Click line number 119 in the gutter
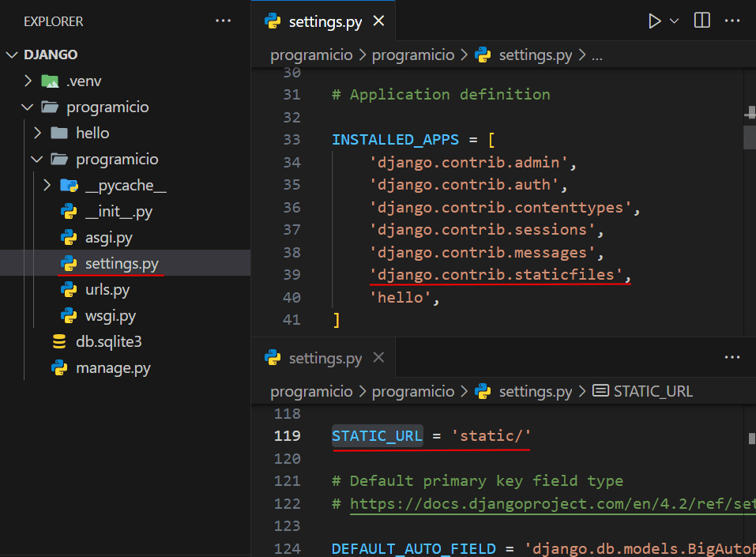This screenshot has width=756, height=557. click(x=287, y=436)
